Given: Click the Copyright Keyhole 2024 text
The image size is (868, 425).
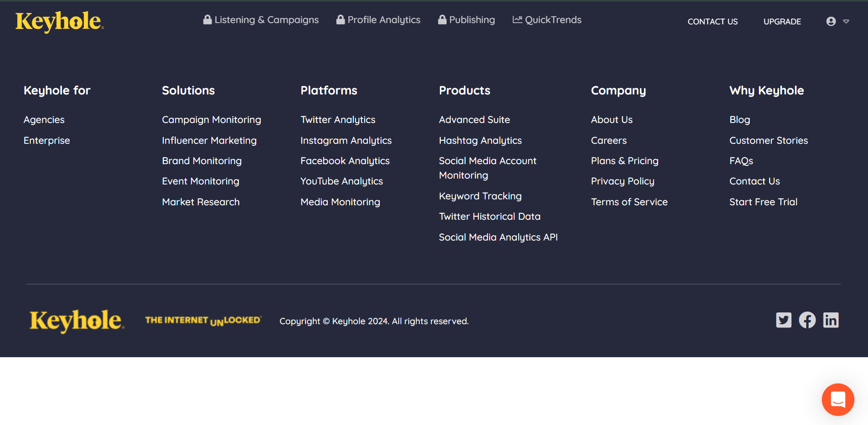Looking at the screenshot, I should point(374,321).
